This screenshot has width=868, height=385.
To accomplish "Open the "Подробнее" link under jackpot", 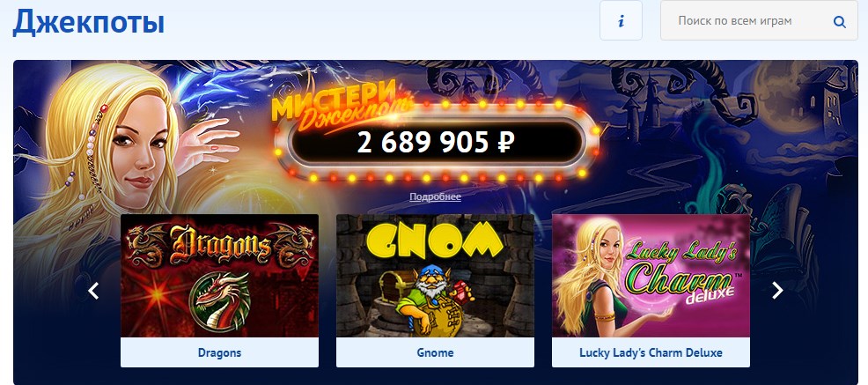I will (435, 196).
